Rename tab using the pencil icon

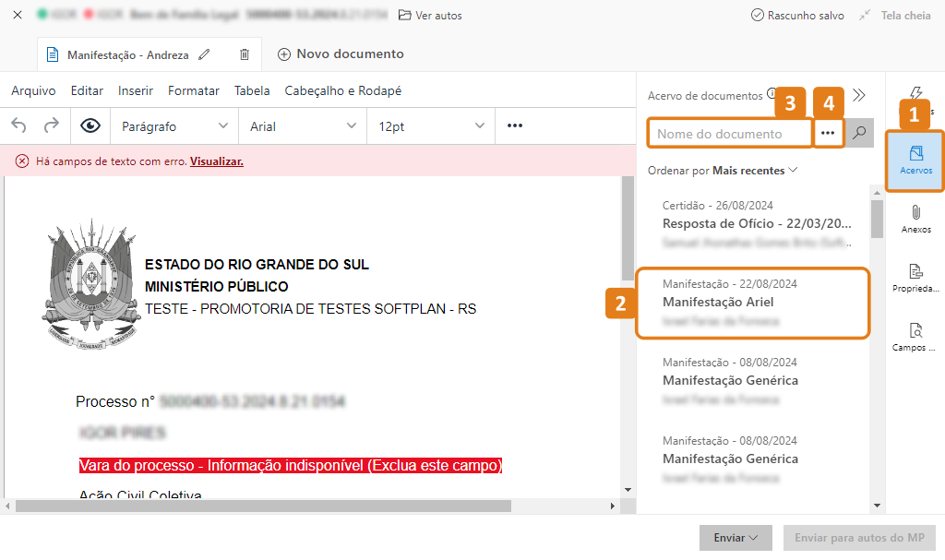(205, 54)
